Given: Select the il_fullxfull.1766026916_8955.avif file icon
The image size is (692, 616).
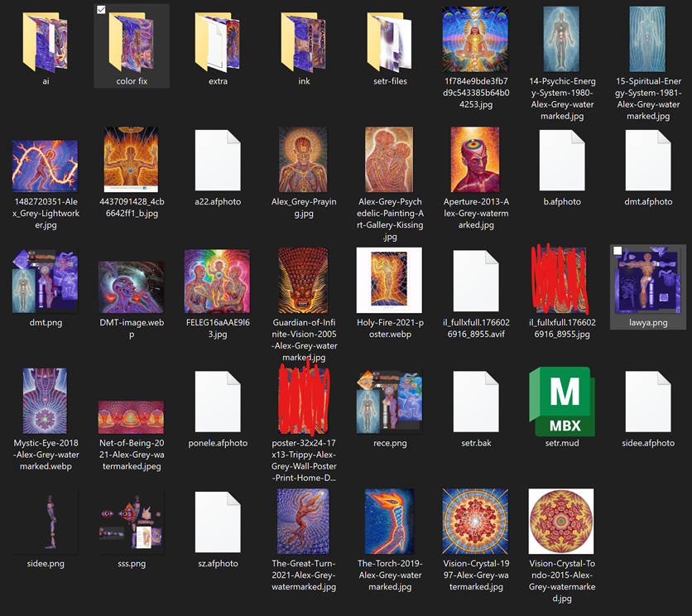Looking at the screenshot, I should point(476,281).
